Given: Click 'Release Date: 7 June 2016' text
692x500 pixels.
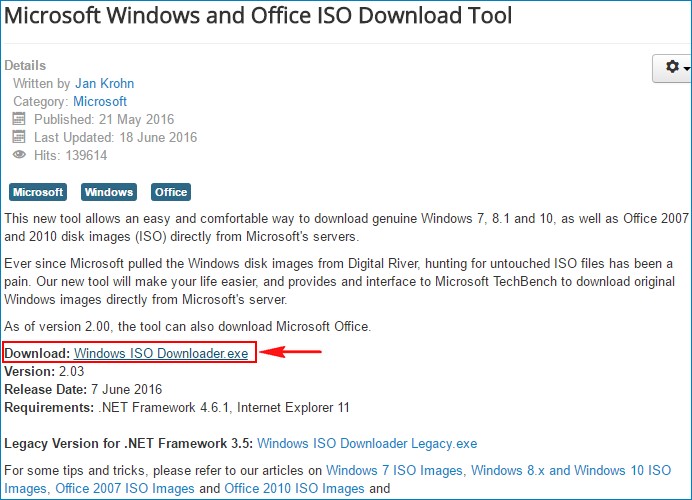Looking at the screenshot, I should 83,390.
